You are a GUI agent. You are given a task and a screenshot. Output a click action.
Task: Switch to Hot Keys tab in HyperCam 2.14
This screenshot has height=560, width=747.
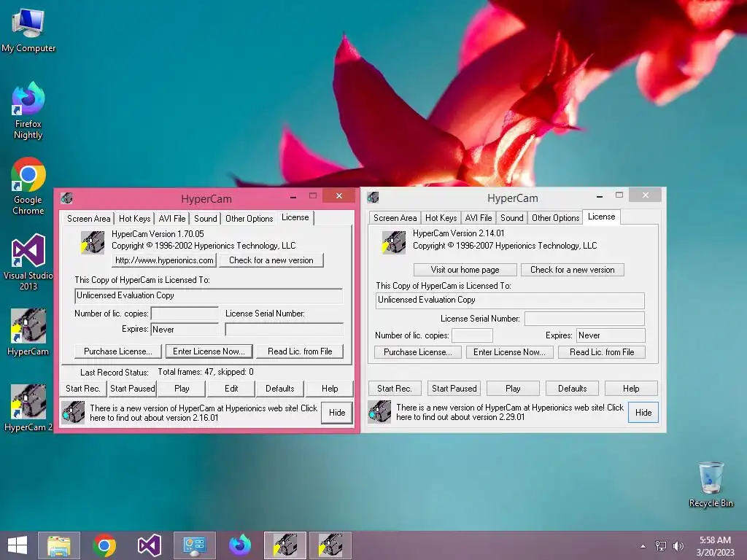(441, 217)
